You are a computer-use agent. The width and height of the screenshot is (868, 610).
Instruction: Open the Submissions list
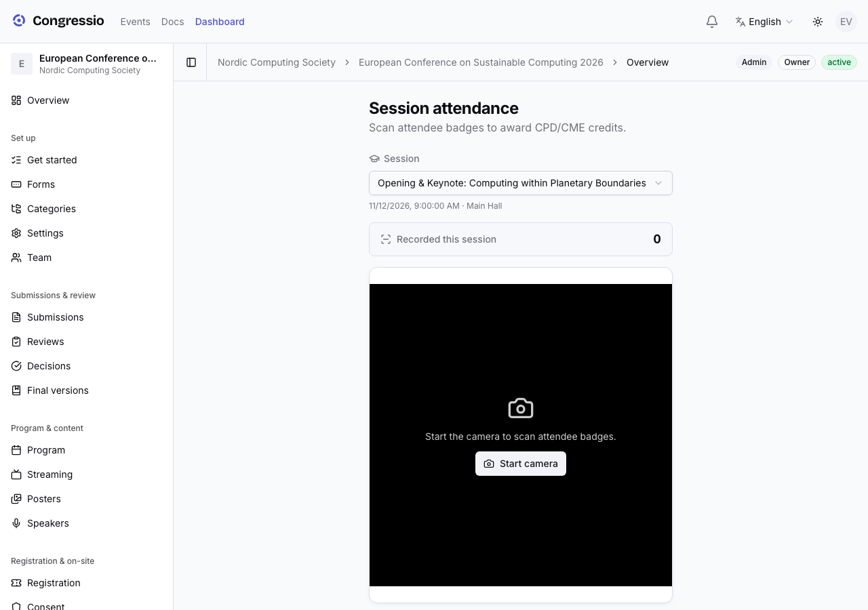(86, 317)
